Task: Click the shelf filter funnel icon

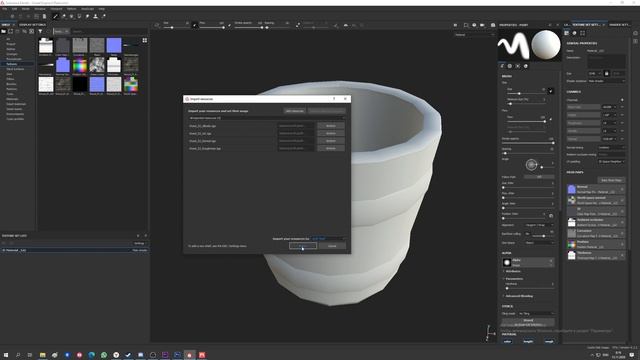Action: [40, 31]
